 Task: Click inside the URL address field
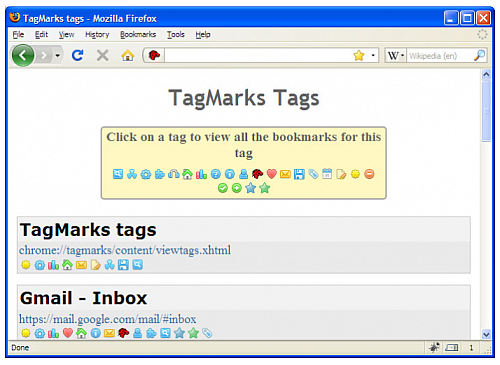[258, 55]
